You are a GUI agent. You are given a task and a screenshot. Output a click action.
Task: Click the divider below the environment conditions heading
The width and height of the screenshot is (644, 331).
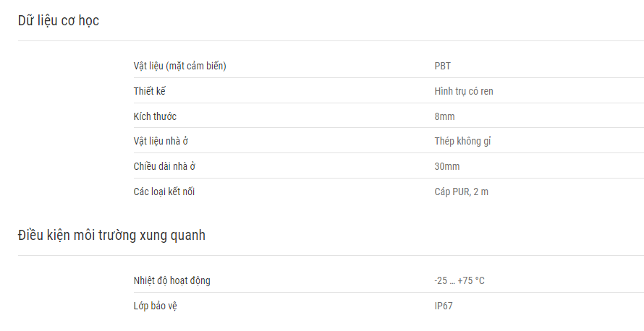point(331,255)
